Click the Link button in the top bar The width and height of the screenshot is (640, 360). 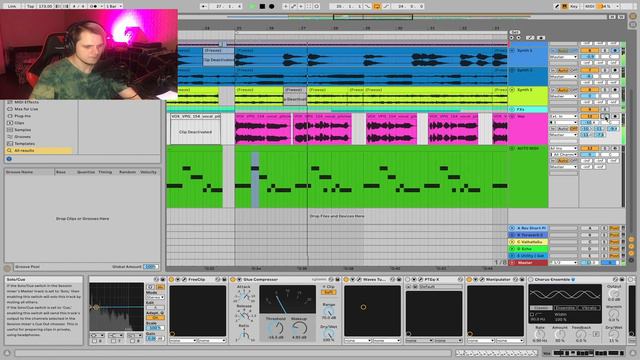point(12,6)
